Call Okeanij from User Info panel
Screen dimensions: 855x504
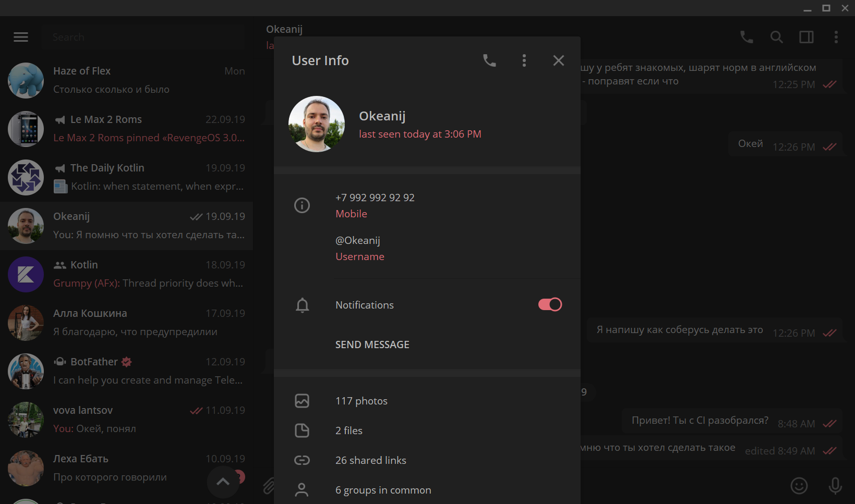[x=489, y=60]
